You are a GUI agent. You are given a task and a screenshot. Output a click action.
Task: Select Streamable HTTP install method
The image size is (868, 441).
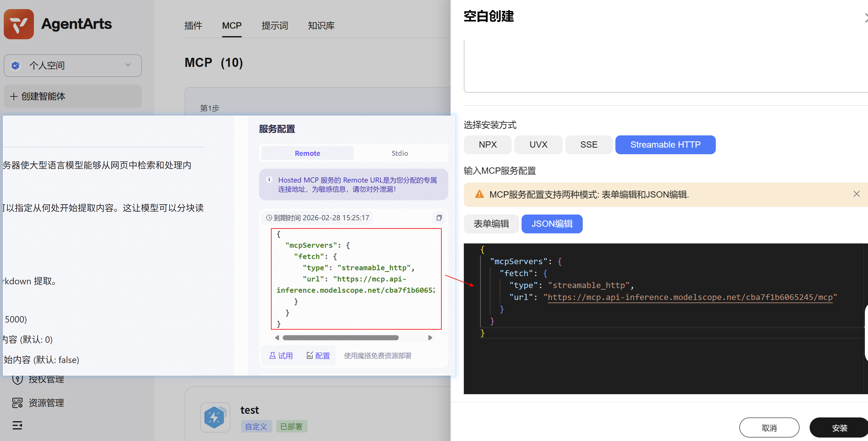coord(665,144)
